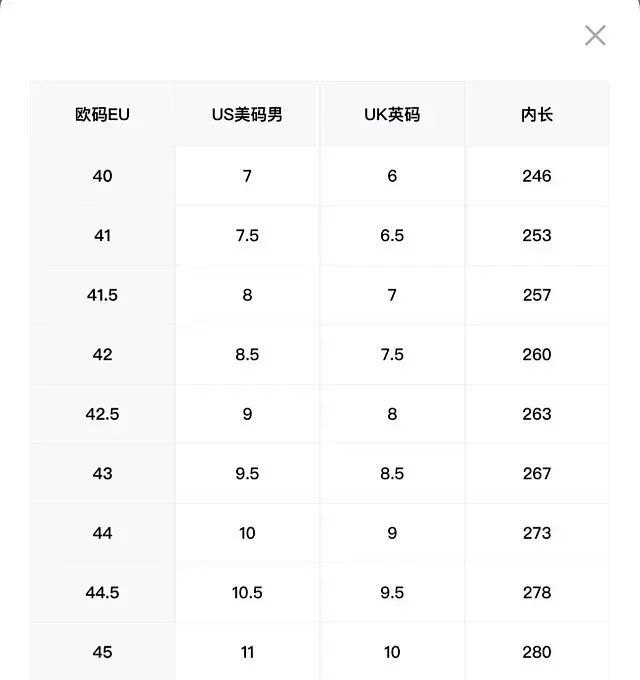Click the 内长 column header
The image size is (640, 680).
coord(537,115)
